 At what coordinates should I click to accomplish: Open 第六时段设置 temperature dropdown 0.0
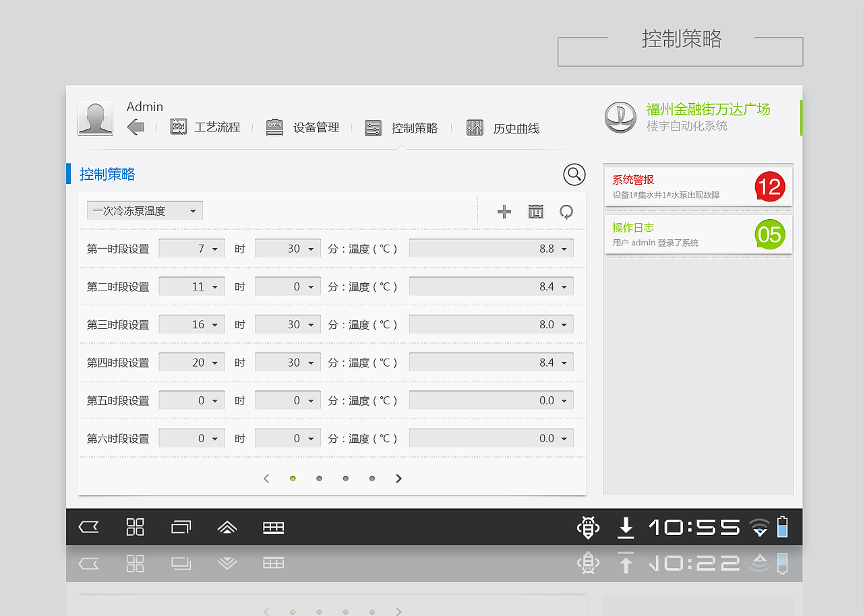(492, 437)
